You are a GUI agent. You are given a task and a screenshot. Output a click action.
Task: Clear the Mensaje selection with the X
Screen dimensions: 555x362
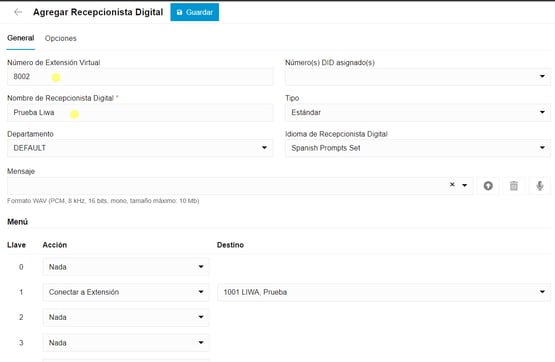coord(452,184)
